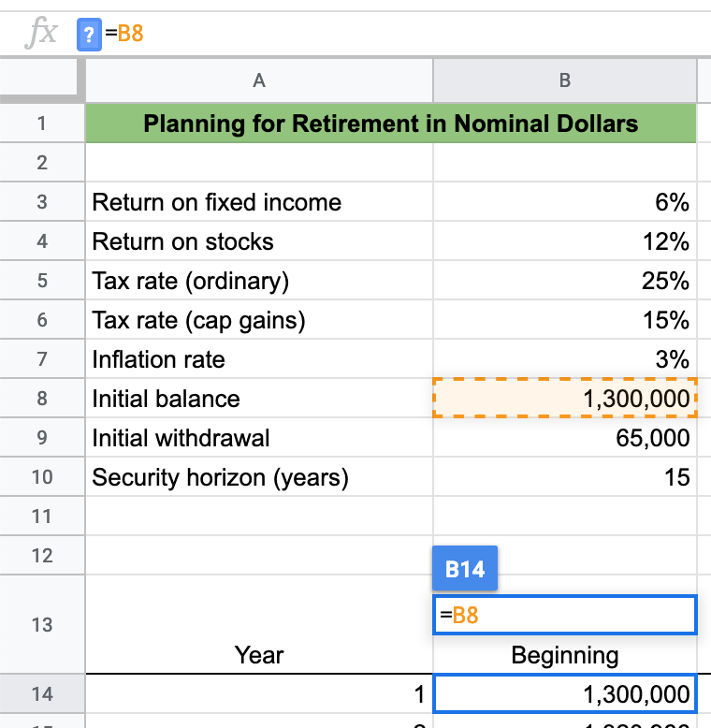The image size is (711, 728).
Task: Click the 'Initial balance' label cell
Action: pos(259,399)
